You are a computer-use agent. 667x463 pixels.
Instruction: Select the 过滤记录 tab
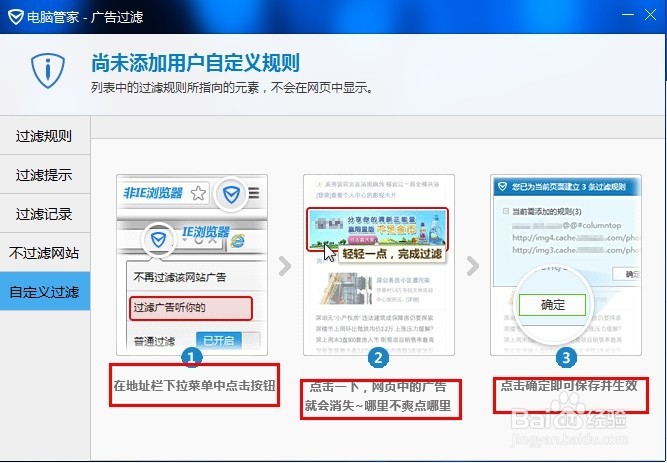click(45, 214)
